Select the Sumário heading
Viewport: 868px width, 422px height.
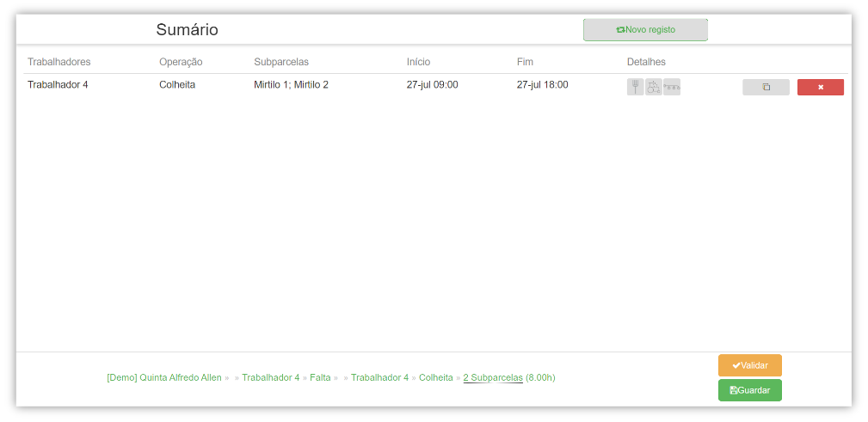point(188,30)
